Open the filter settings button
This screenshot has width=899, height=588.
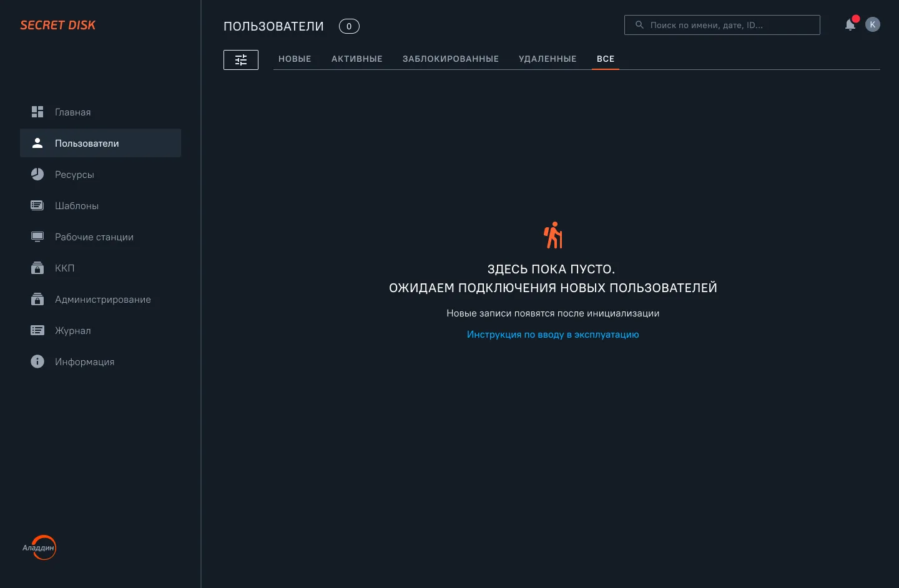point(241,60)
